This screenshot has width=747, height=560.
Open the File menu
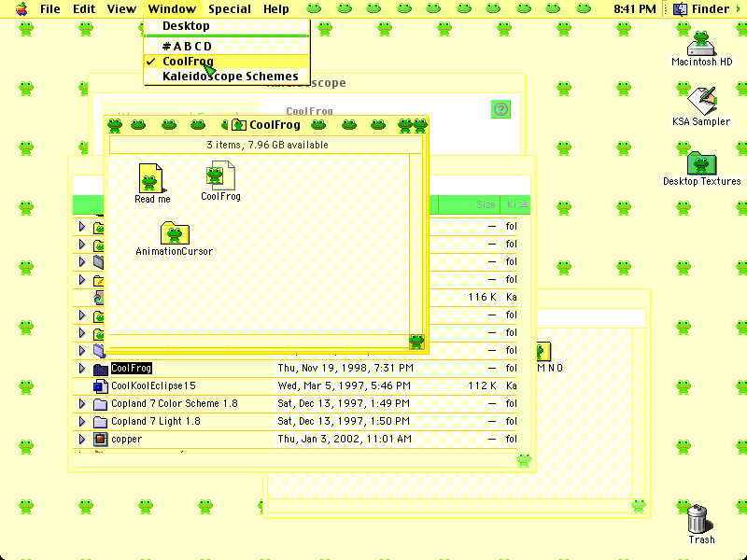click(50, 9)
